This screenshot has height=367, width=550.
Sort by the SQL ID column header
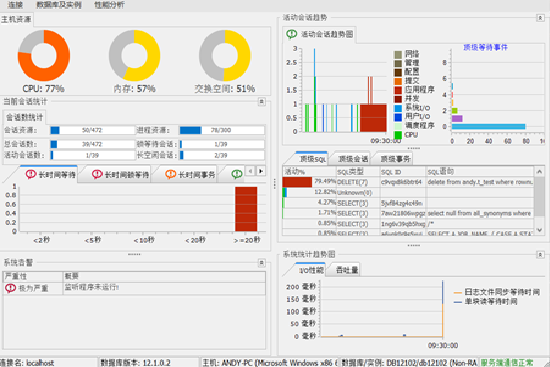click(x=403, y=172)
